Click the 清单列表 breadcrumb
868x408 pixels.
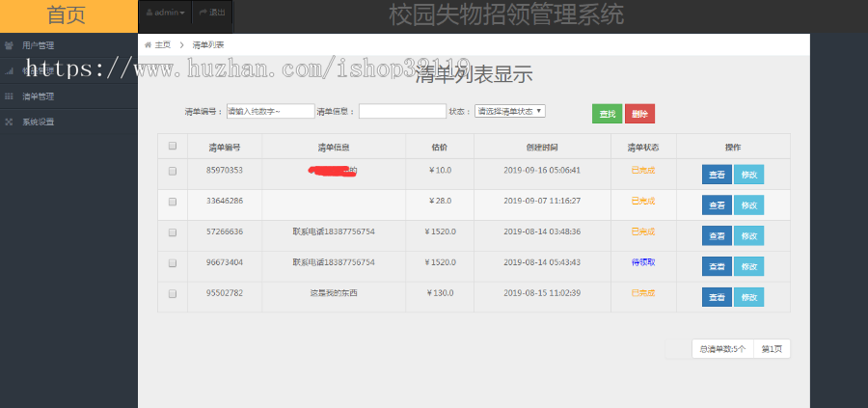click(x=208, y=44)
